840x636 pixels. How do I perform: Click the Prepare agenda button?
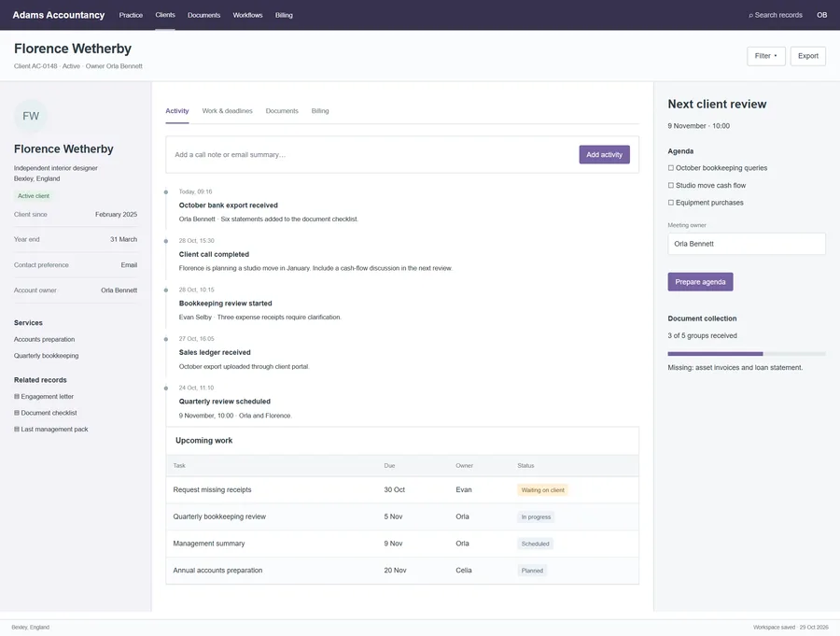[700, 282]
